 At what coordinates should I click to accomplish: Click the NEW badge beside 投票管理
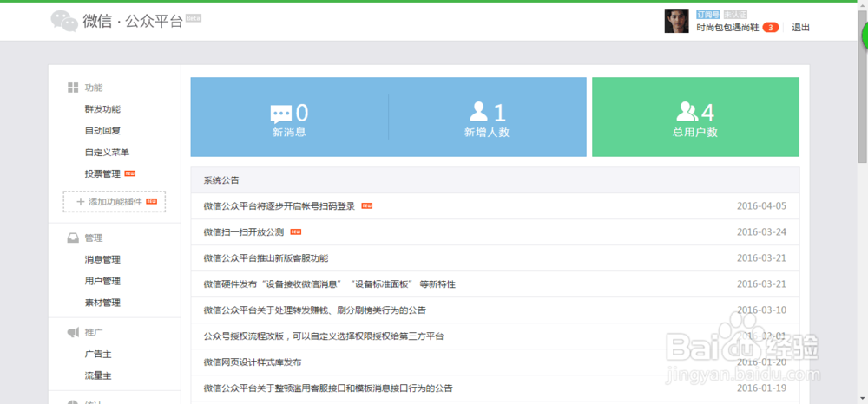tap(130, 173)
